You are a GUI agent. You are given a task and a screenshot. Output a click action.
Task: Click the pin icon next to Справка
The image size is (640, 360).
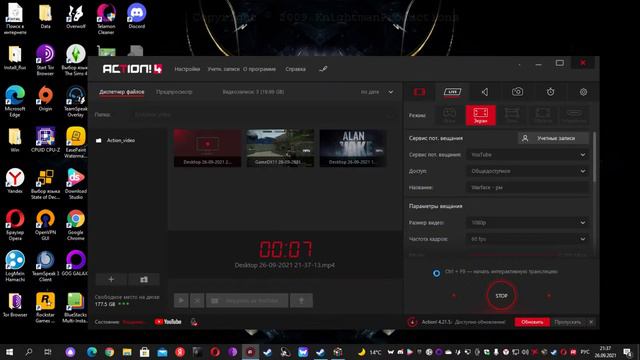(x=323, y=69)
